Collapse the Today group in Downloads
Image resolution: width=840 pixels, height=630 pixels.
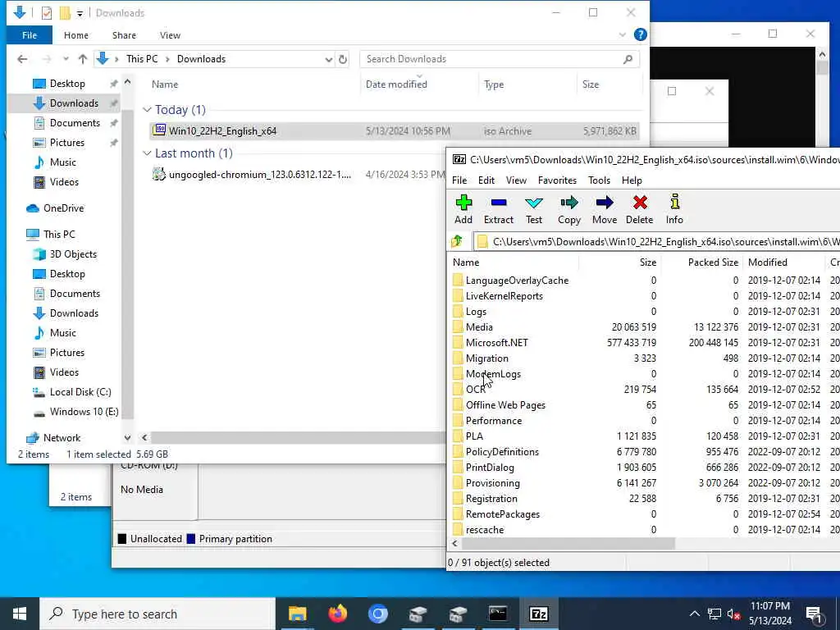147,110
